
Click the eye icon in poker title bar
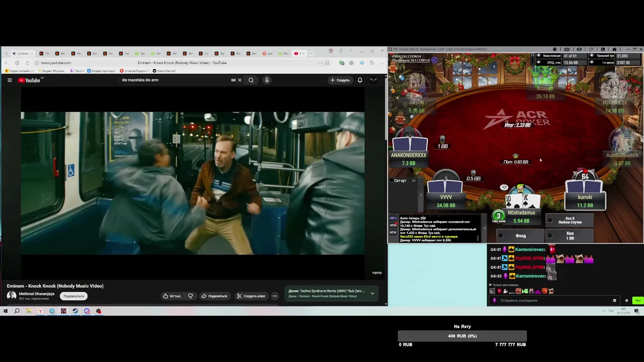[579, 49]
